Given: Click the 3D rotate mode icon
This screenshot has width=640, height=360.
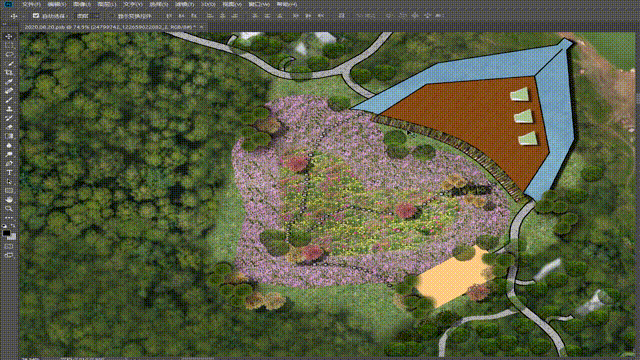Looking at the screenshot, I should click(x=389, y=16).
